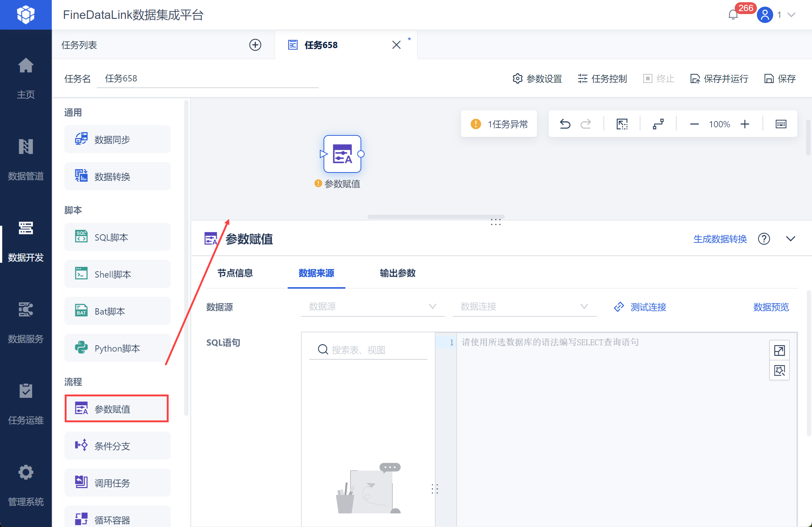Add a new task with plus icon
This screenshot has height=527, width=812.
[255, 45]
